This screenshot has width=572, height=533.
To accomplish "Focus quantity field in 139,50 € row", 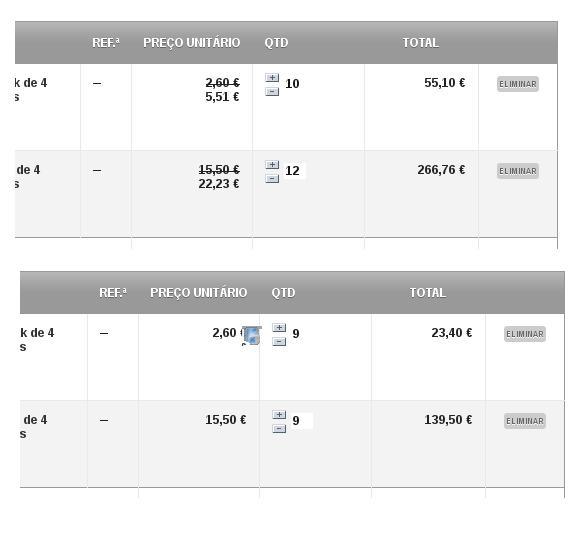I will [302, 421].
